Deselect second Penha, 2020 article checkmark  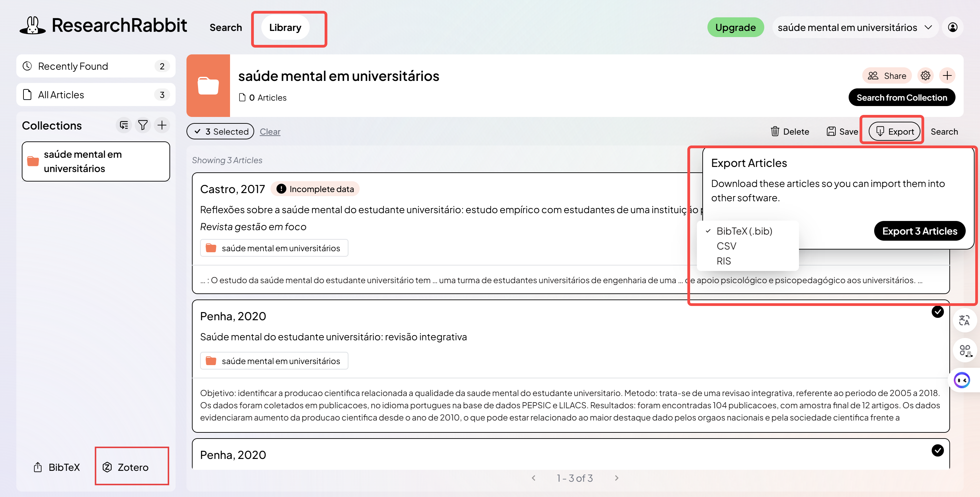938,450
